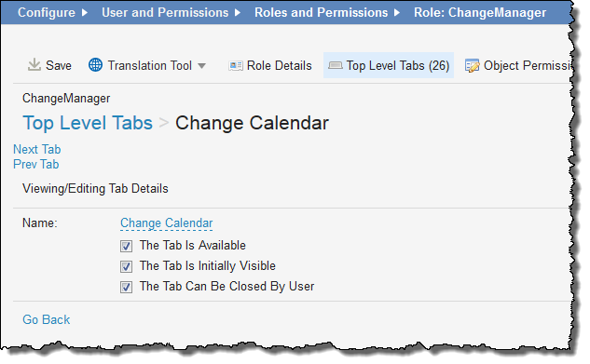Click the Role Details card icon
Screen dimensions: 590x364
(236, 66)
